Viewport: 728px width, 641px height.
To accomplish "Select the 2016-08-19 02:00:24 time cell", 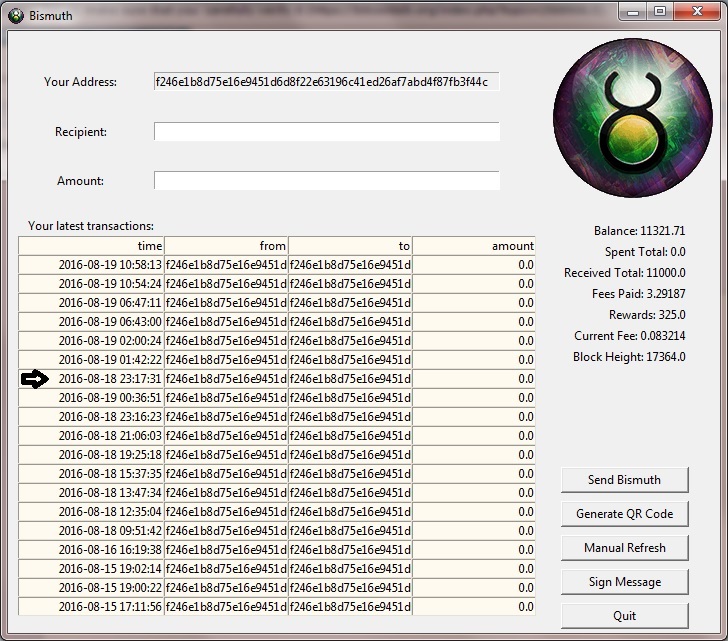I will pyautogui.click(x=91, y=341).
